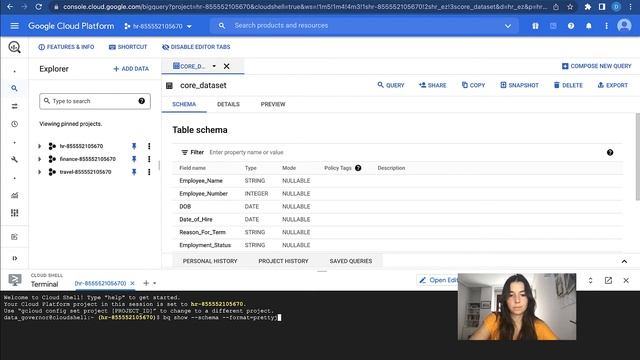Screen dimensions: 640x360
Task: Open actions menu for travel-855552105670 project
Action: point(149,172)
